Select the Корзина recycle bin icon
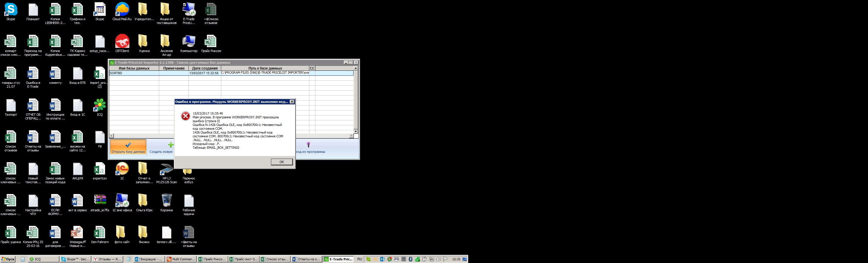The height and width of the screenshot is (263, 868). pyautogui.click(x=167, y=203)
